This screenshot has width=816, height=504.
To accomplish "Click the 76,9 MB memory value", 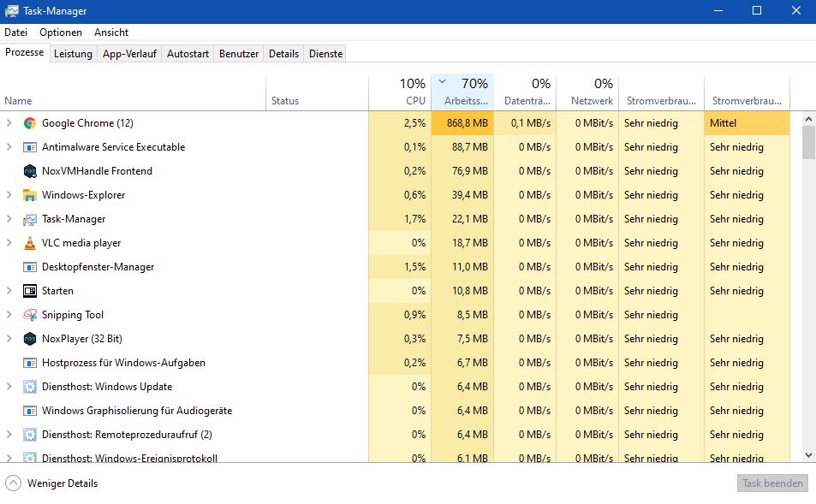I will click(x=470, y=171).
